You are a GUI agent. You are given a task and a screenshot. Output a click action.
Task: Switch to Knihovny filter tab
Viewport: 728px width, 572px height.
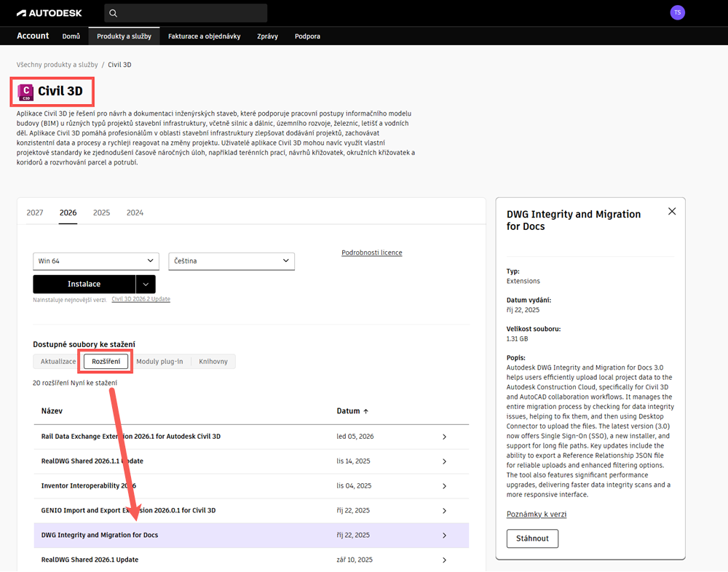coord(213,362)
